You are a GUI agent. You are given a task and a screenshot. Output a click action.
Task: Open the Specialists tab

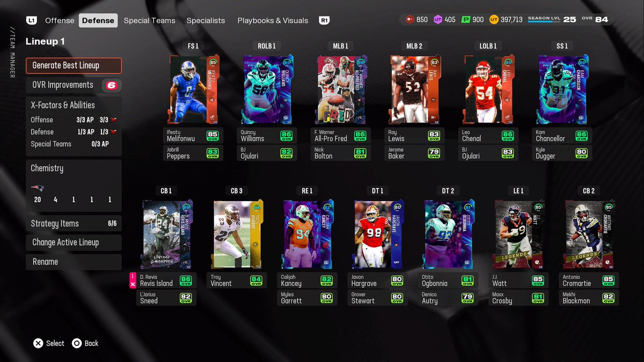point(206,20)
